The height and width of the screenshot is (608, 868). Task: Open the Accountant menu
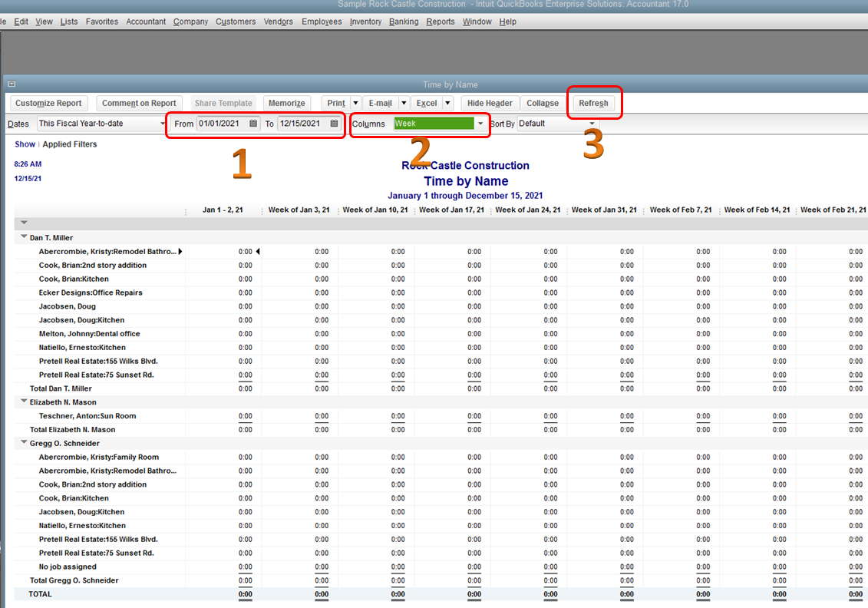pyautogui.click(x=146, y=21)
